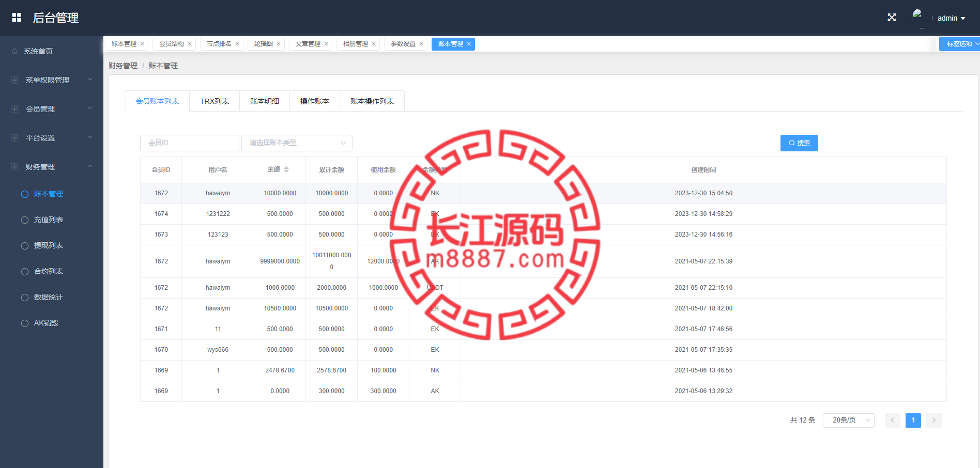
Task: Open the 20条/页 page size dropdown
Action: tap(849, 420)
